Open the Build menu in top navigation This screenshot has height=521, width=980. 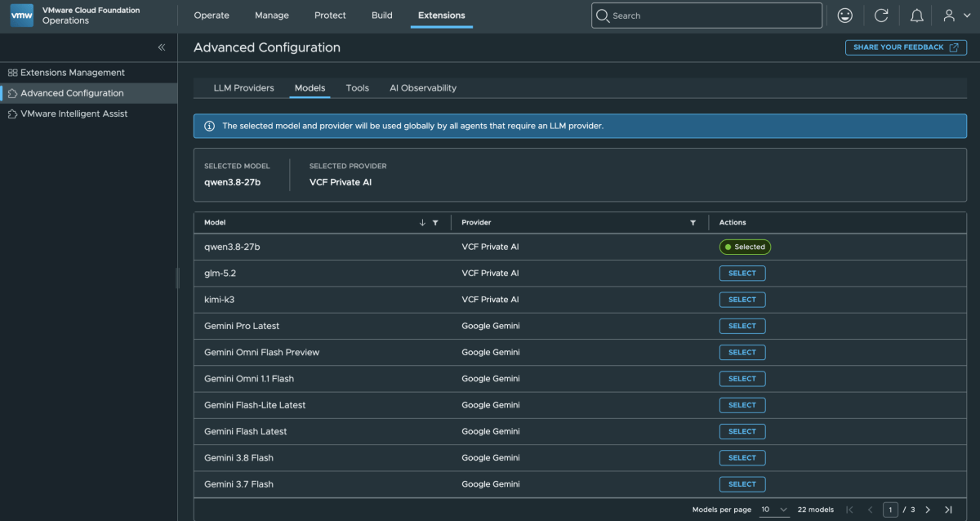click(x=382, y=16)
